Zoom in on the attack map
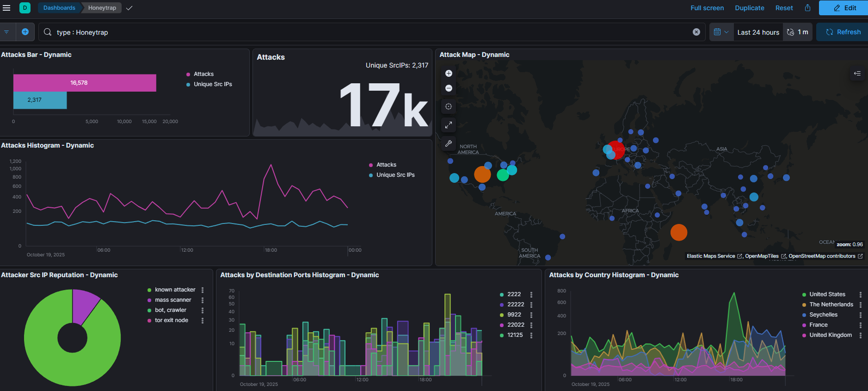The image size is (868, 391). click(449, 74)
